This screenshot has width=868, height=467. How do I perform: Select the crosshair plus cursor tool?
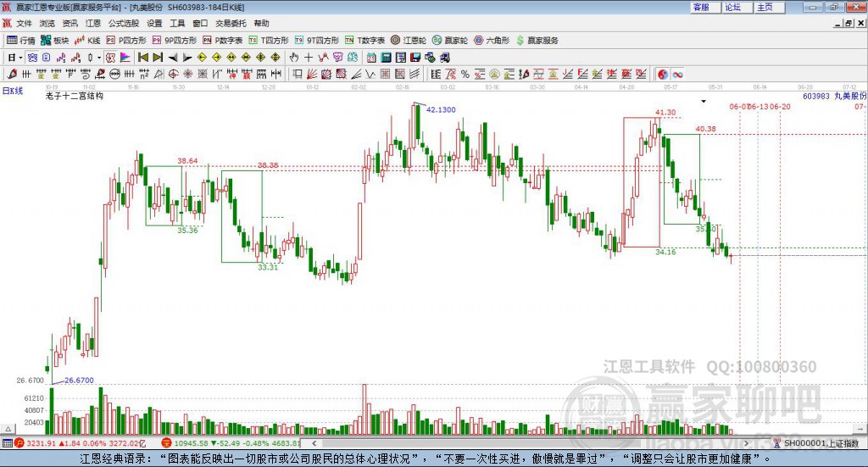pos(309,58)
